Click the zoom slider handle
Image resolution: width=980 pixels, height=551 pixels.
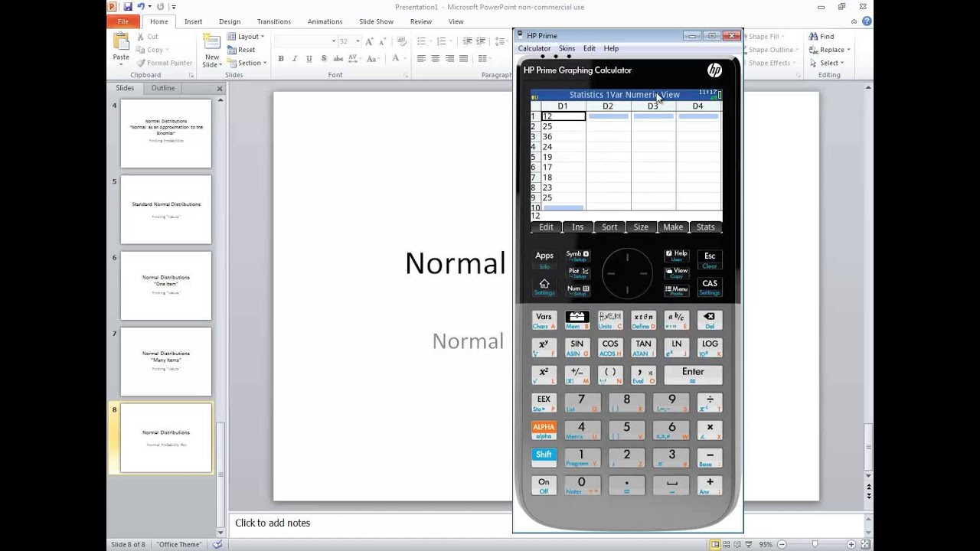(x=815, y=544)
